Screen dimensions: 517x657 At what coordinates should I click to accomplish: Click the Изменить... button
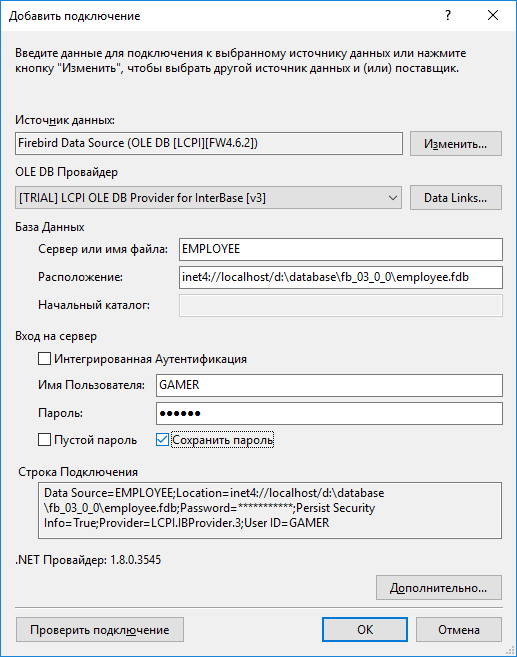tap(456, 144)
